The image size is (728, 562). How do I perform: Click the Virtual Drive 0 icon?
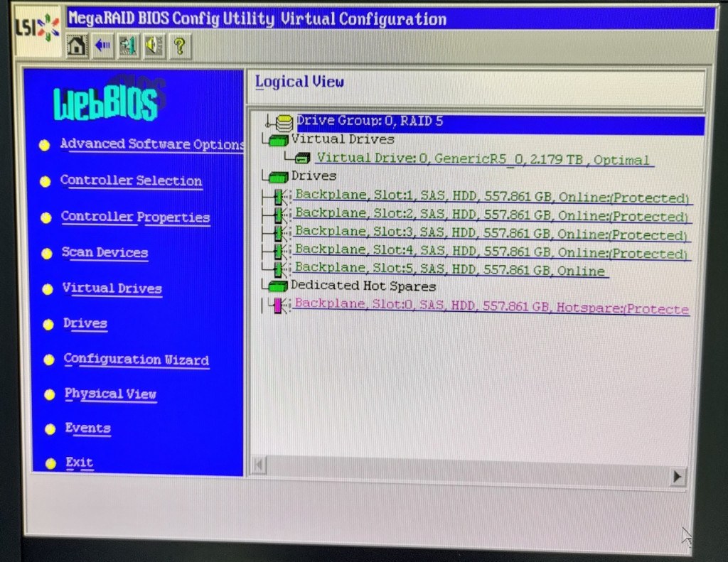pos(303,158)
